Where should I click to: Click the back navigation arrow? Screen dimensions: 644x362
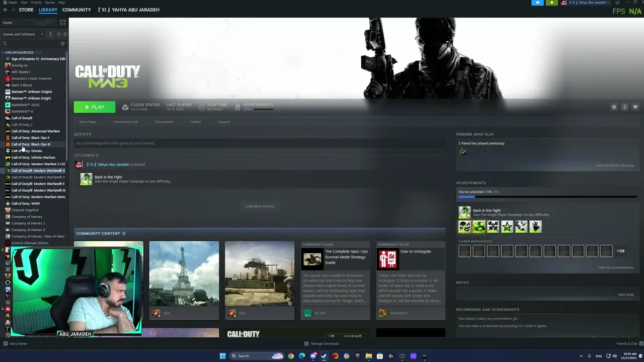(5, 10)
